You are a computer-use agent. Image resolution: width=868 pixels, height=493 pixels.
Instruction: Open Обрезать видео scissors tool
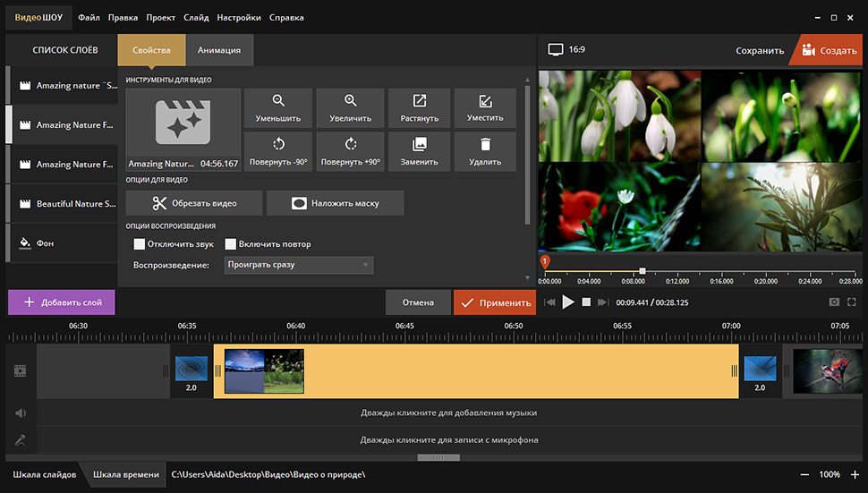(194, 203)
